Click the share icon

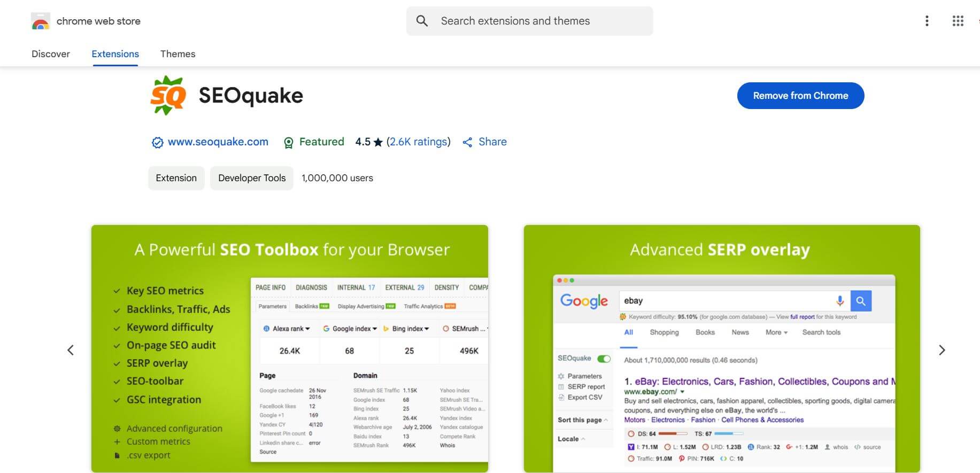467,142
